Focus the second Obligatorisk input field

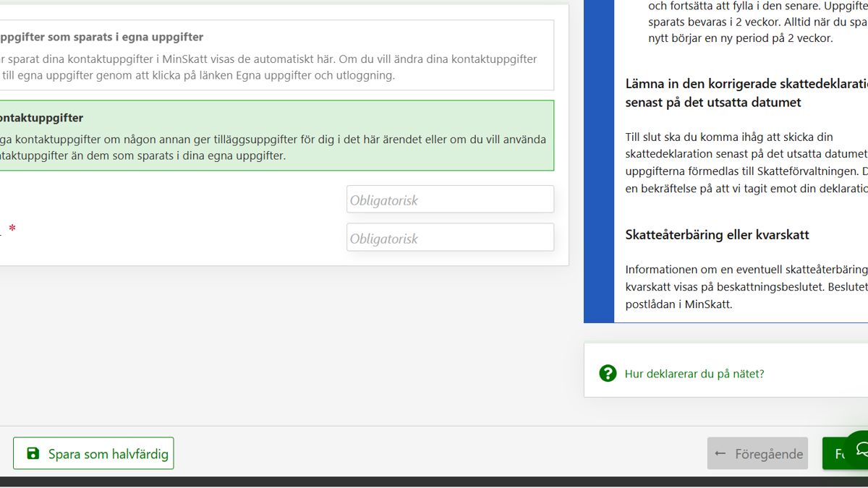(450, 238)
